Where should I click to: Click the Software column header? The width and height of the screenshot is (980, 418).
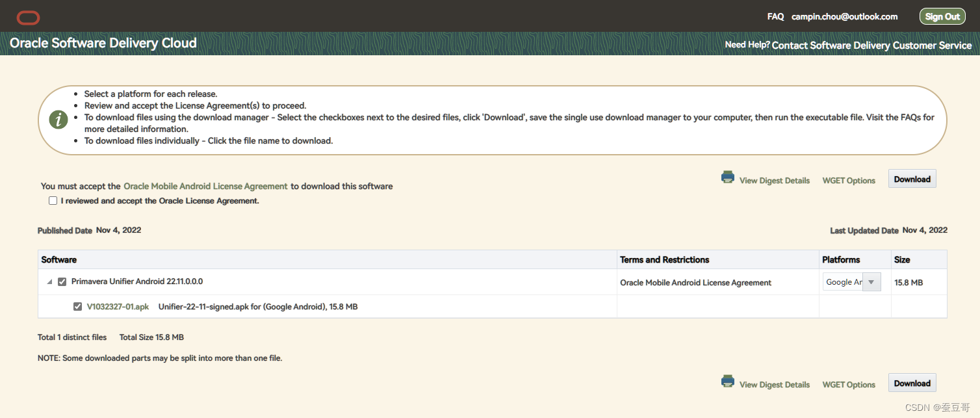point(58,259)
